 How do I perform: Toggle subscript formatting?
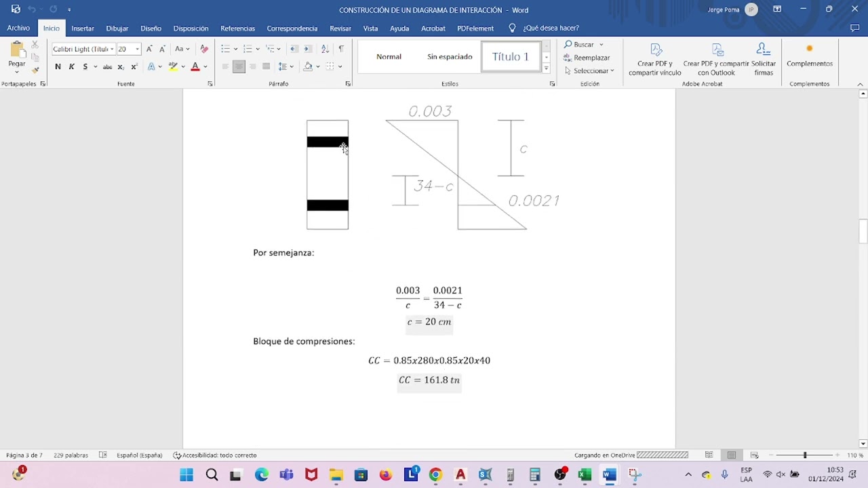coord(121,66)
